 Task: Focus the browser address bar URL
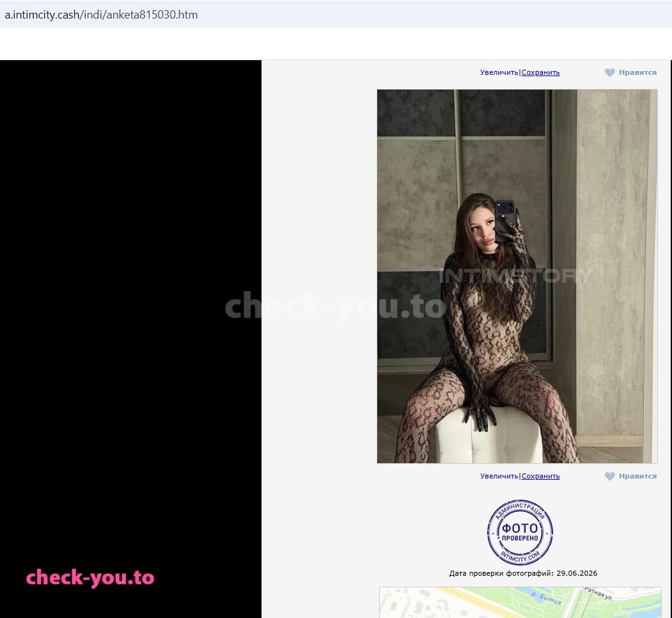(101, 15)
